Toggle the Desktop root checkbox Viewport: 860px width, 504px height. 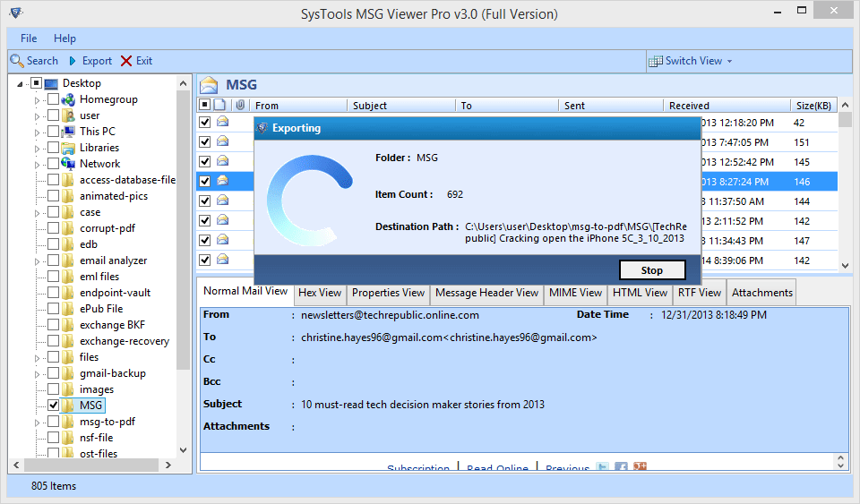36,83
